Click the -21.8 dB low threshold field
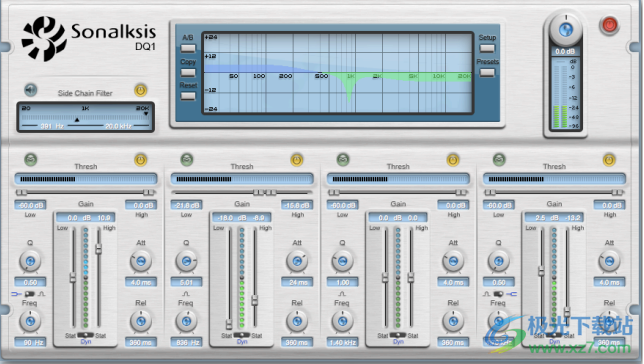This screenshot has height=364, width=644. [x=187, y=205]
